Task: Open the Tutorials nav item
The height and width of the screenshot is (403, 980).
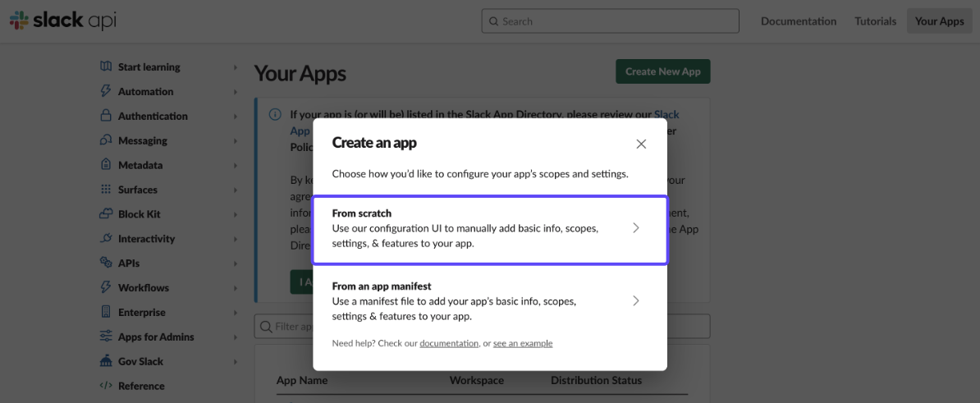Action: (x=875, y=21)
